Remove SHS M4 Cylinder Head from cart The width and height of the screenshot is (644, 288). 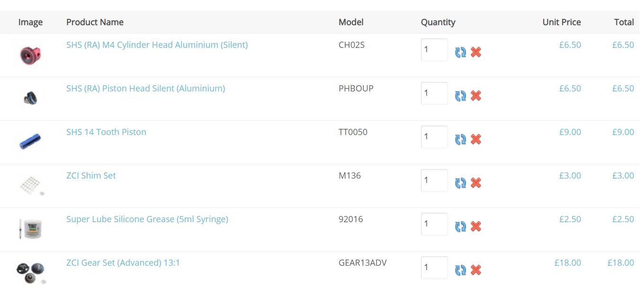pyautogui.click(x=476, y=52)
